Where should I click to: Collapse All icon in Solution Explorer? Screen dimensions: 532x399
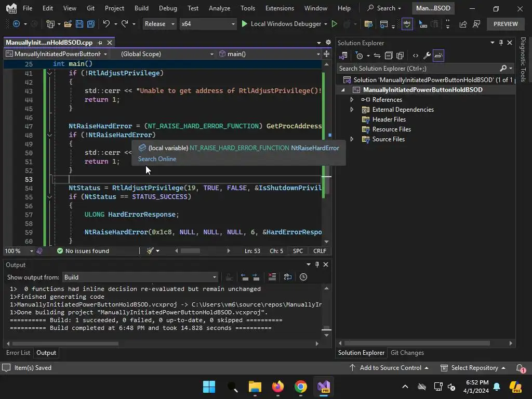[x=389, y=55]
